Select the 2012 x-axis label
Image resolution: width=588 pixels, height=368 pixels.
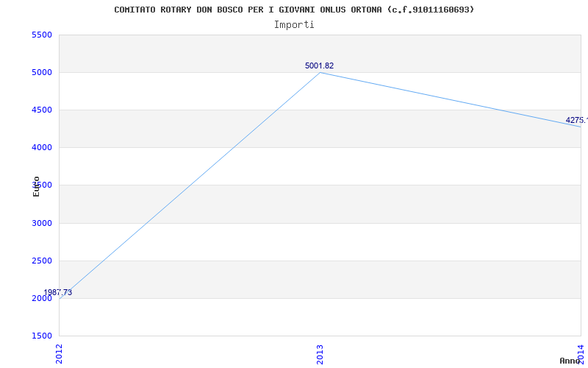tap(59, 354)
